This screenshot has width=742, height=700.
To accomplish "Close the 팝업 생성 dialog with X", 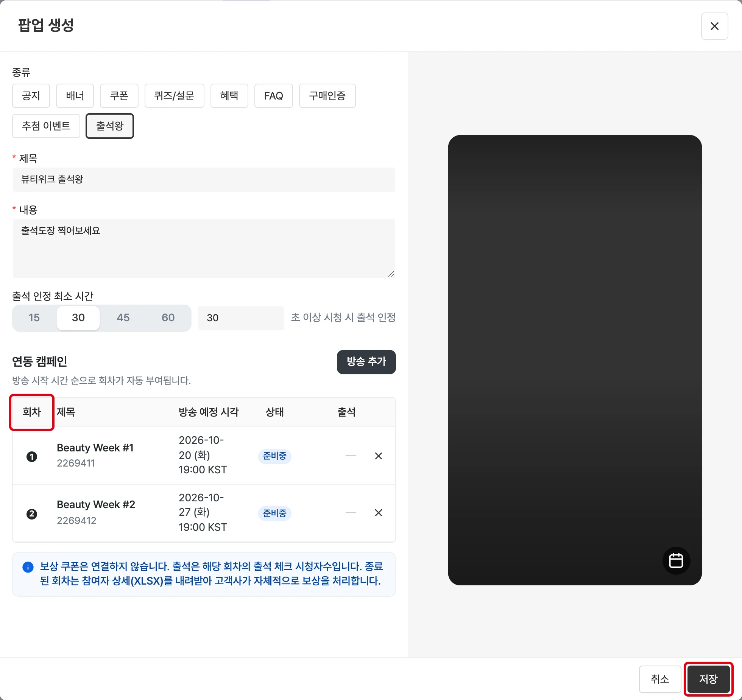I will click(x=714, y=26).
